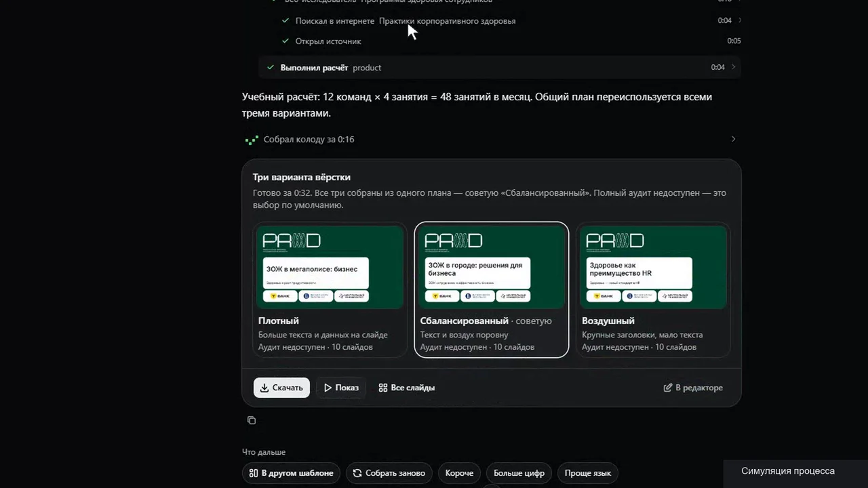Choose the 'Больше цифр' suggestion chip

point(519,473)
